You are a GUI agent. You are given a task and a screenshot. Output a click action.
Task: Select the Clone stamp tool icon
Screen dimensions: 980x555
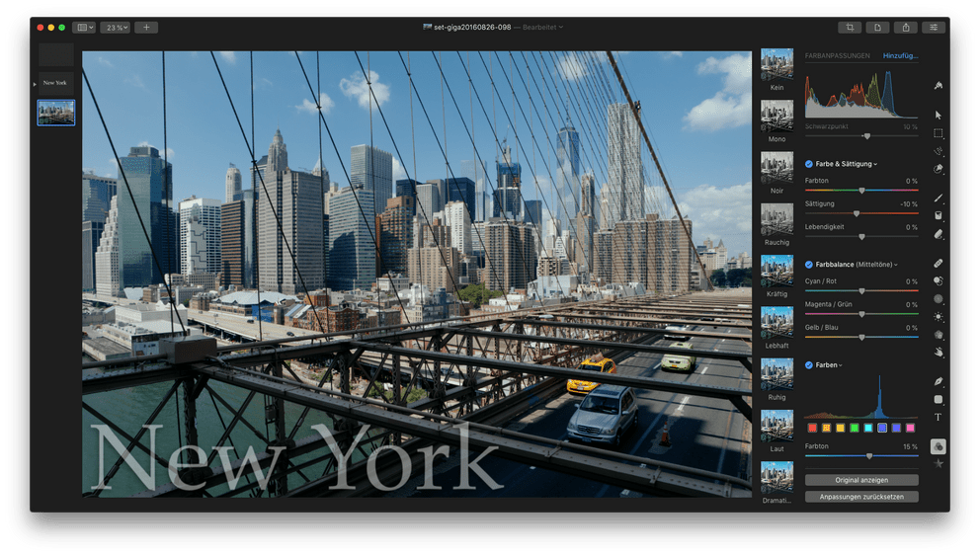point(939,281)
